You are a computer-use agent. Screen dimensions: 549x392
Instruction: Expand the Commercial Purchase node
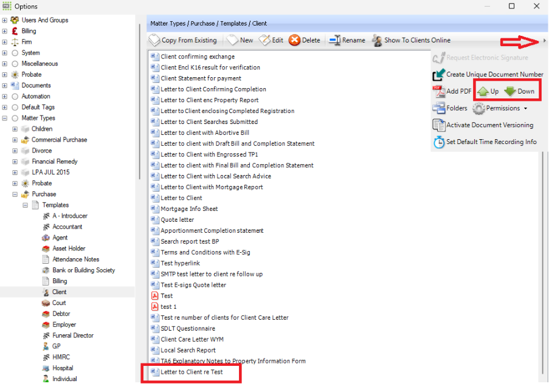(x=15, y=140)
